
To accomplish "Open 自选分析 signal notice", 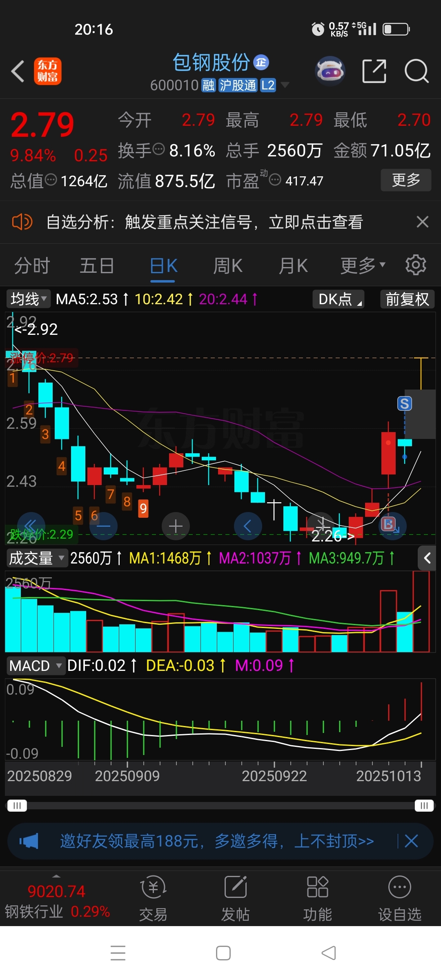I will point(205,222).
